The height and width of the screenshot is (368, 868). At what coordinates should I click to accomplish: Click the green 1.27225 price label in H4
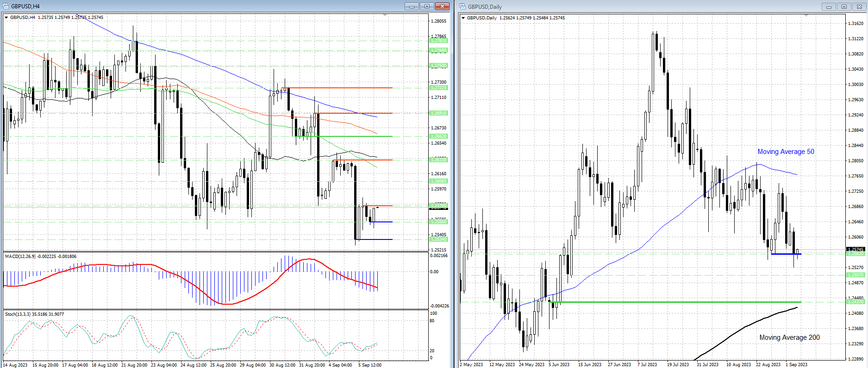tap(438, 88)
